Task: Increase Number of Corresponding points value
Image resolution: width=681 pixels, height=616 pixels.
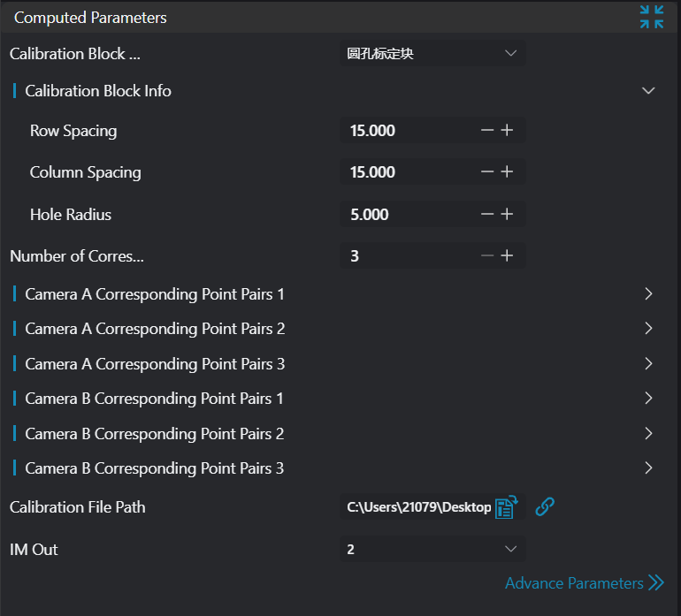Action: (x=507, y=256)
